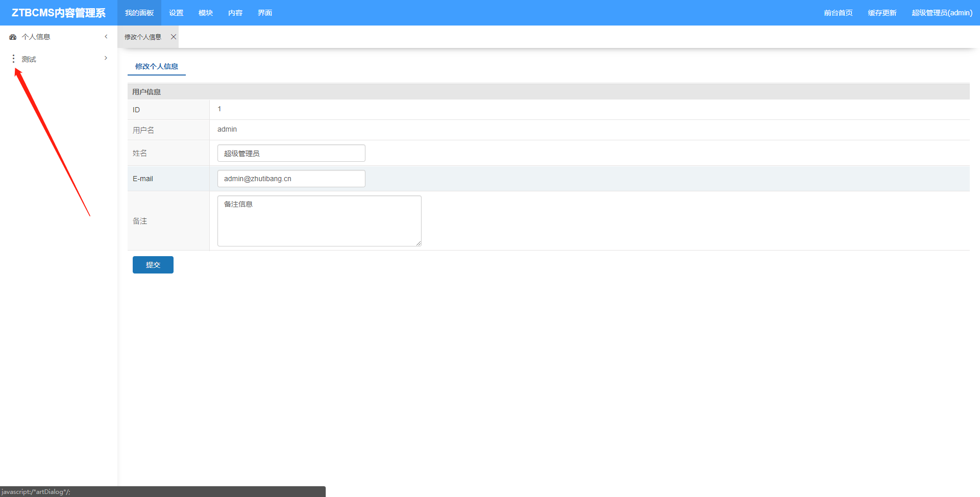Click the three-dot icon beside 测试

[x=13, y=59]
